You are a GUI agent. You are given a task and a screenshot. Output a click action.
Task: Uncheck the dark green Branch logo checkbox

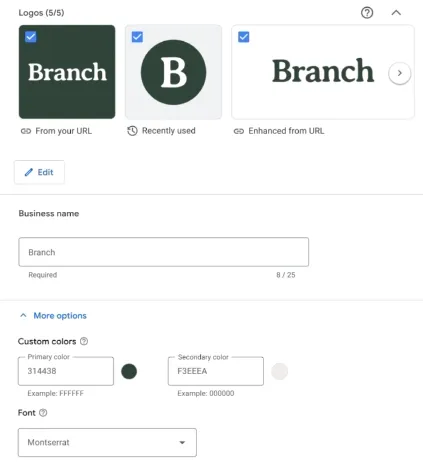coord(31,37)
